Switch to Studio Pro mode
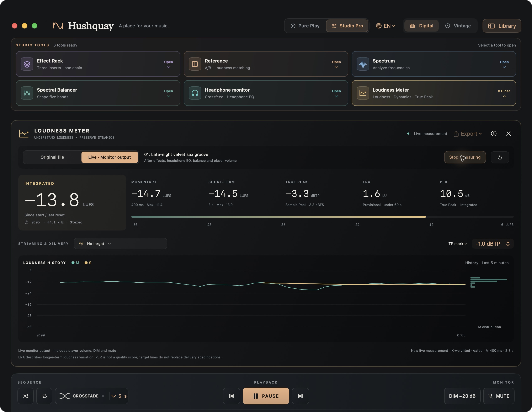The image size is (532, 412). click(x=347, y=26)
